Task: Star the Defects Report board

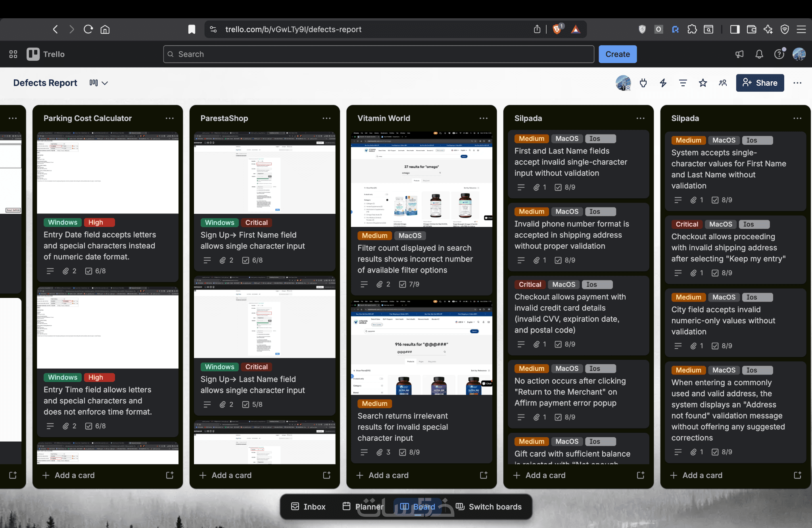Action: [x=703, y=83]
